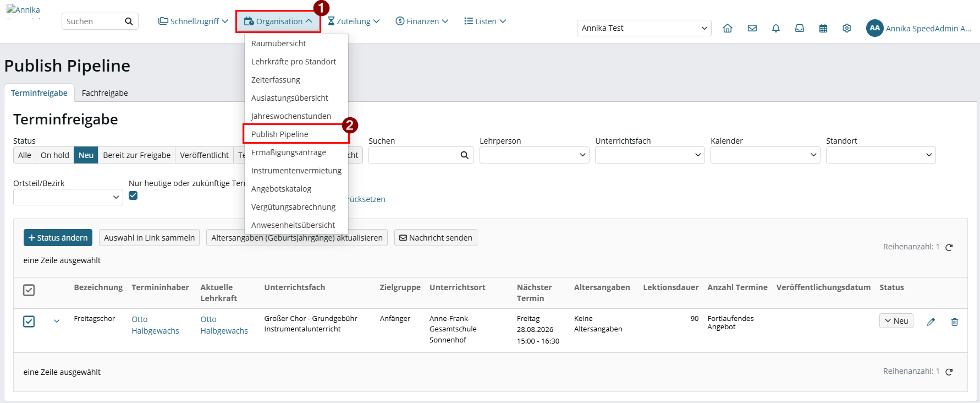
Task: Open the envelope messages icon in header
Action: [x=752, y=28]
